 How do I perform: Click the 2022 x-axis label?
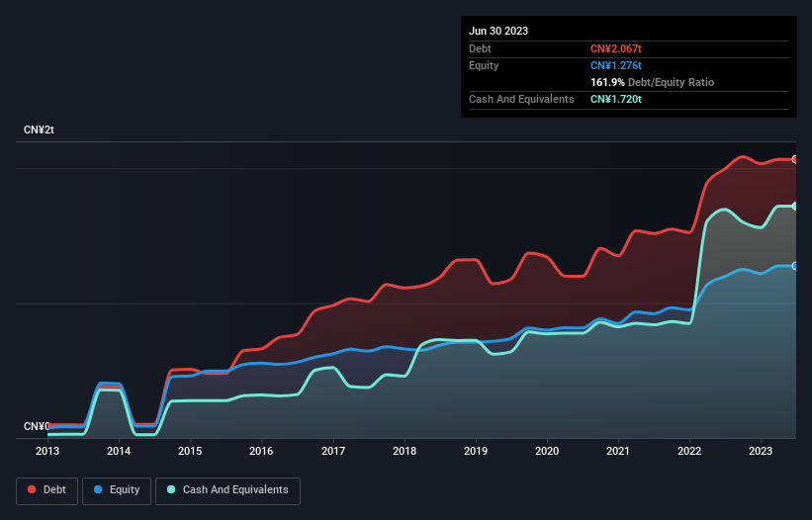click(689, 451)
